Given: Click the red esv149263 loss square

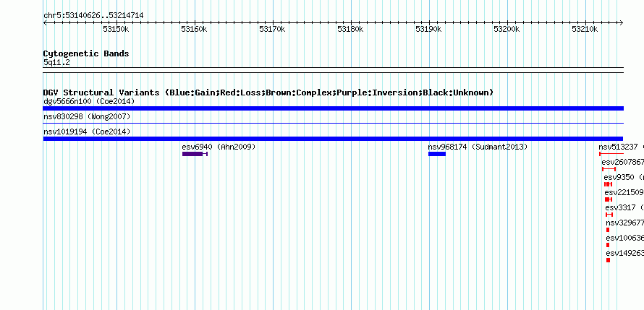Looking at the screenshot, I should 609,260.
